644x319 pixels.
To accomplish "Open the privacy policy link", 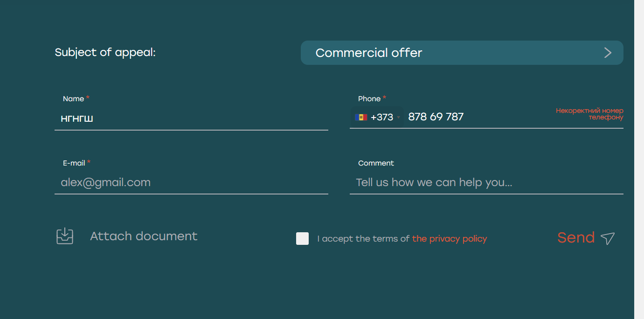I will pyautogui.click(x=449, y=239).
